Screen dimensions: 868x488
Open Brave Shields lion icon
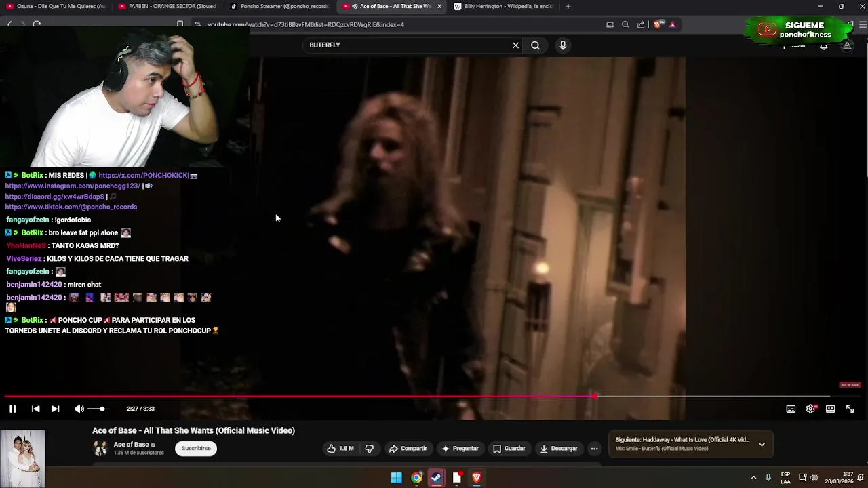click(x=658, y=24)
